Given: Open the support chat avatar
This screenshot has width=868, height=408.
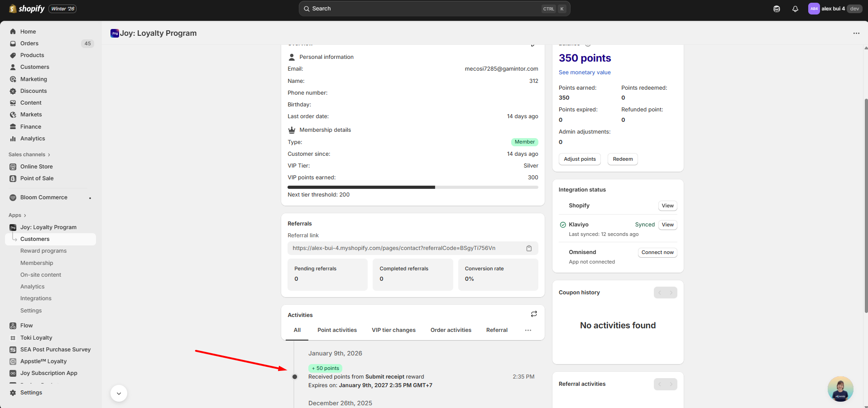Looking at the screenshot, I should (x=840, y=389).
